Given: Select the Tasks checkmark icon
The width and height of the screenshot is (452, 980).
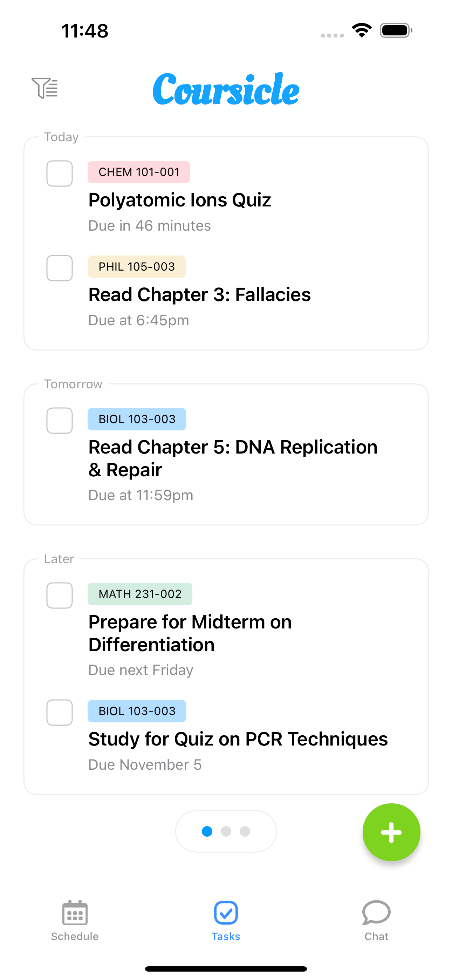Looking at the screenshot, I should point(226,913).
